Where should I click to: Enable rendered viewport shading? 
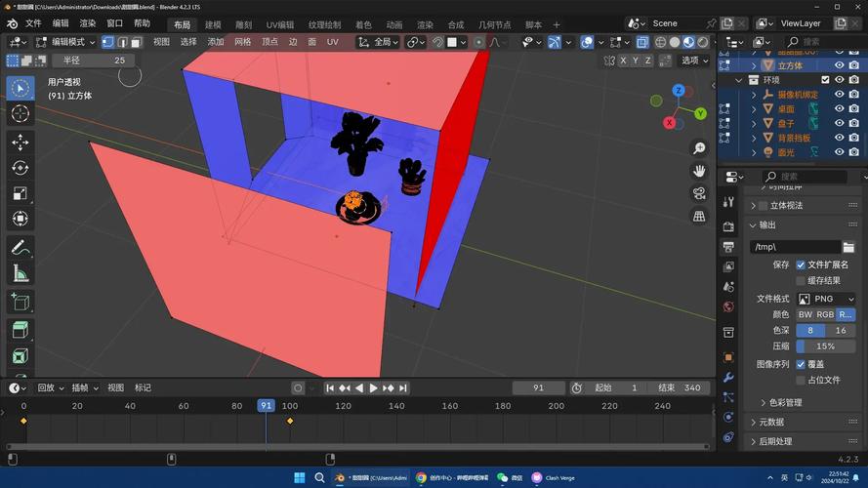[x=702, y=42]
